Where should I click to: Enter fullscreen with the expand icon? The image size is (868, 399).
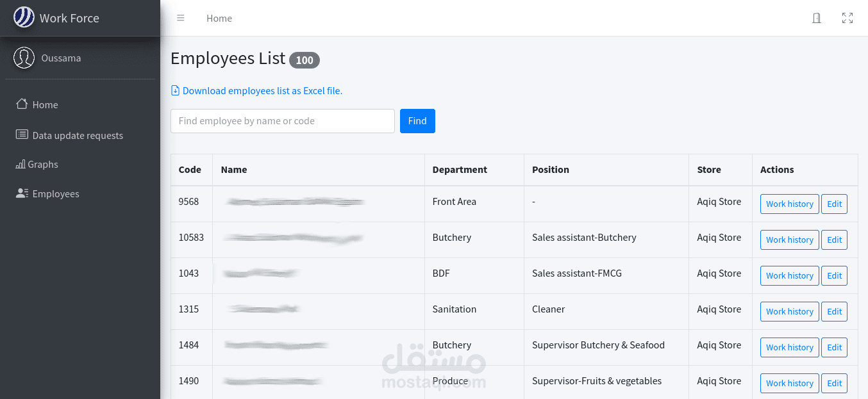pos(847,18)
